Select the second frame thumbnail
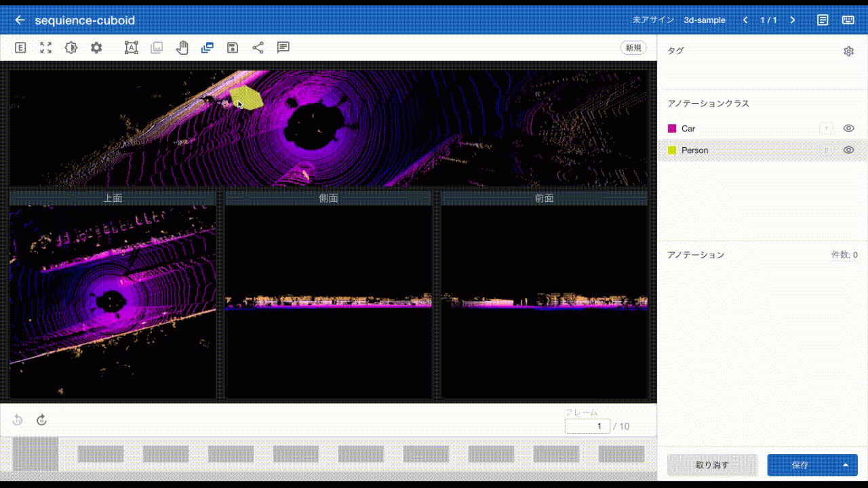 (100, 454)
